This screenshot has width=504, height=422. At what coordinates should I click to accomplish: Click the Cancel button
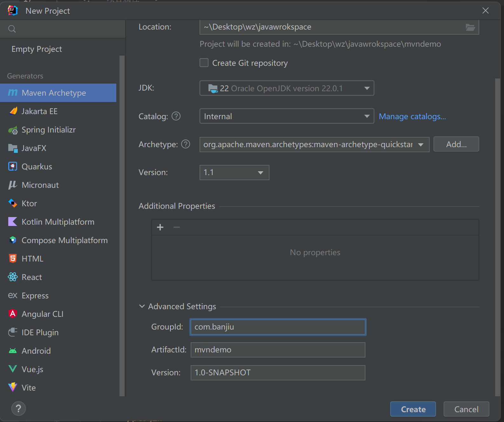coord(466,409)
